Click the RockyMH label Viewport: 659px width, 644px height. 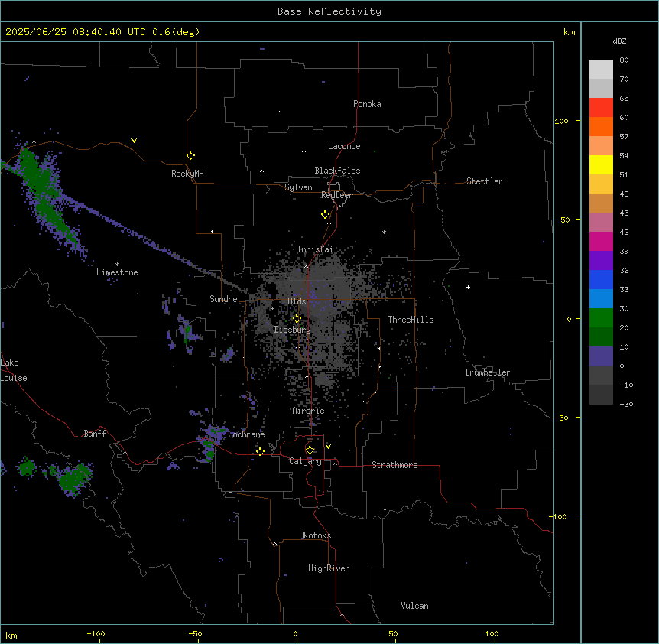[187, 174]
